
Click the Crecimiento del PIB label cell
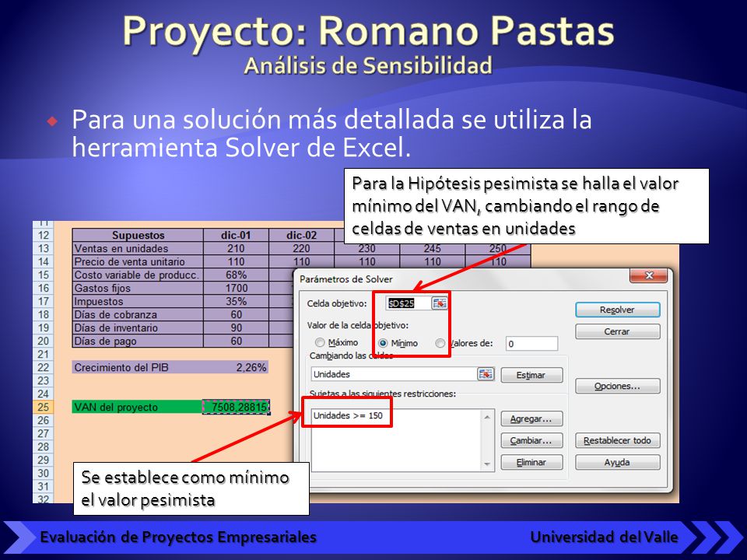point(137,367)
